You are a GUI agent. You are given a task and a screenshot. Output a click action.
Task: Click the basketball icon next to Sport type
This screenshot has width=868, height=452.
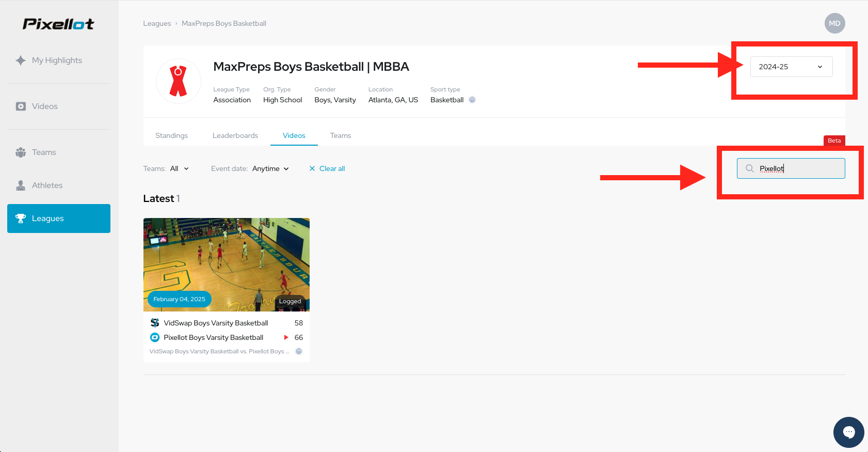472,100
